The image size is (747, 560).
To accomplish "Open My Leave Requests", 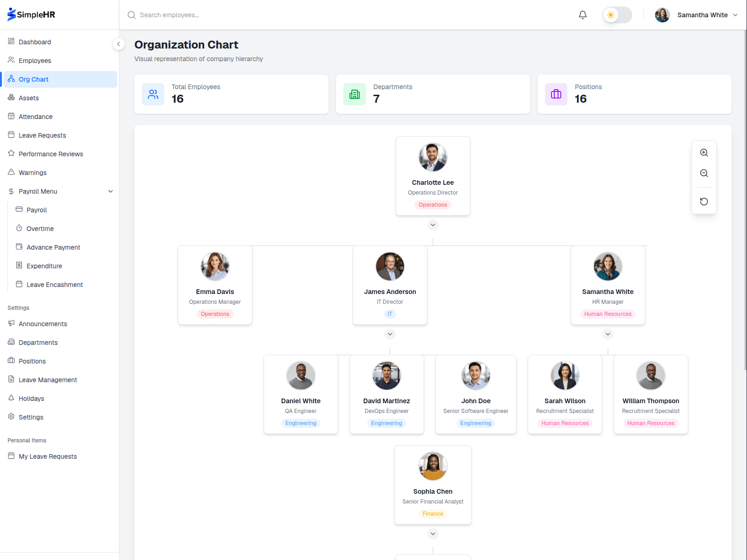I will 47,456.
